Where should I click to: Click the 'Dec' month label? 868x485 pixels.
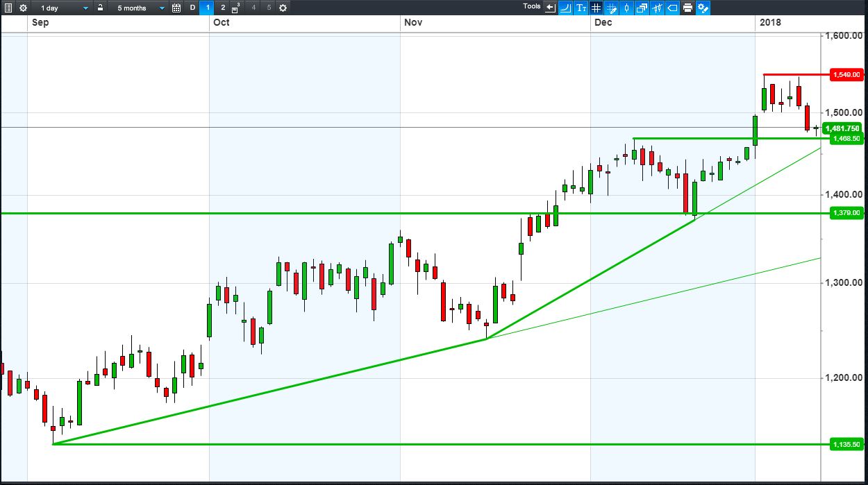(x=603, y=23)
